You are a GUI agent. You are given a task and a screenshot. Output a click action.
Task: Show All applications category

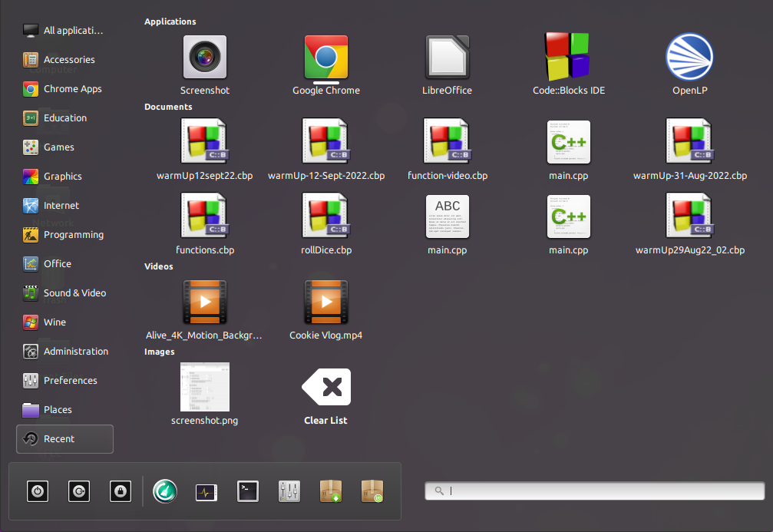coord(64,31)
